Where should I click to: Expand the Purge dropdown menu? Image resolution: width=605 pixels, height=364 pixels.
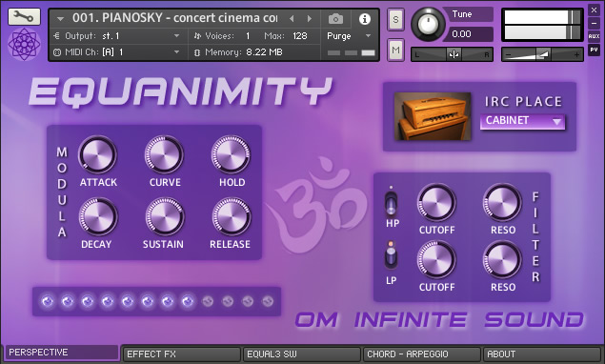click(349, 36)
